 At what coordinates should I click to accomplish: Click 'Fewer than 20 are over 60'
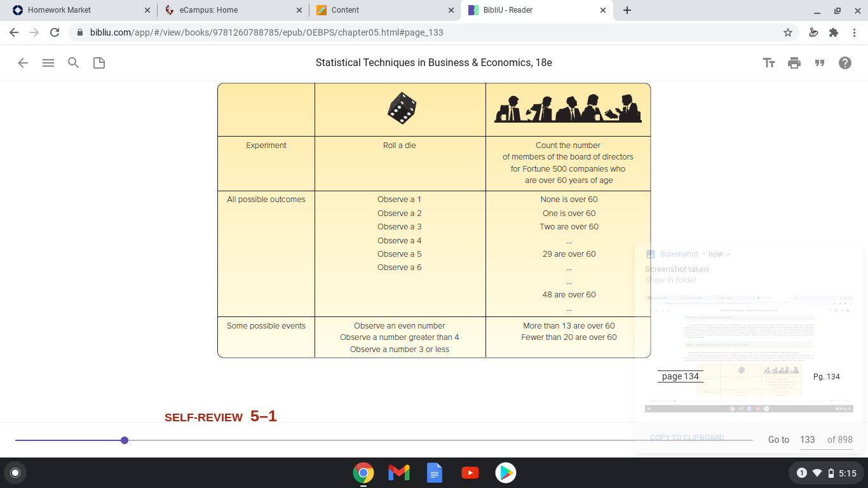[569, 337]
